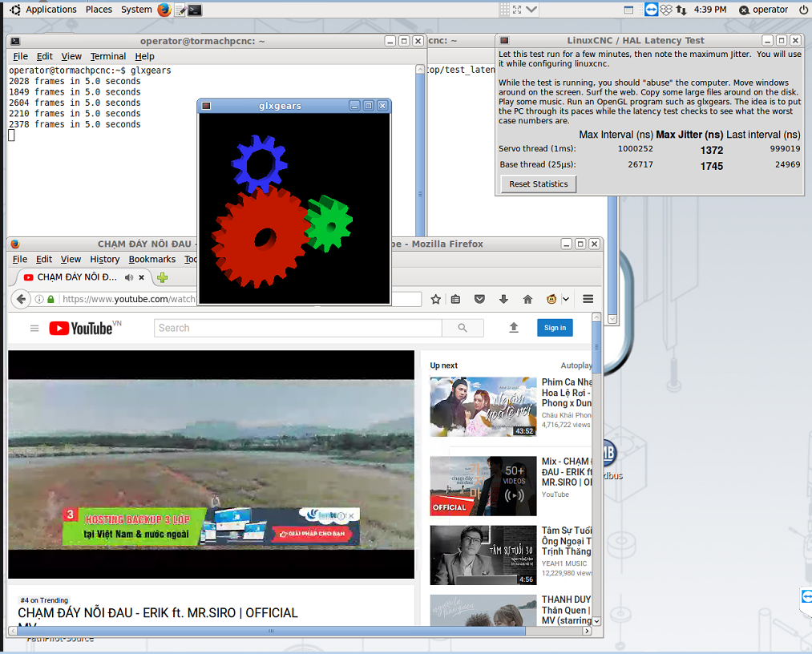The width and height of the screenshot is (812, 654).
Task: Open the terminal View menu
Action: pyautogui.click(x=71, y=56)
